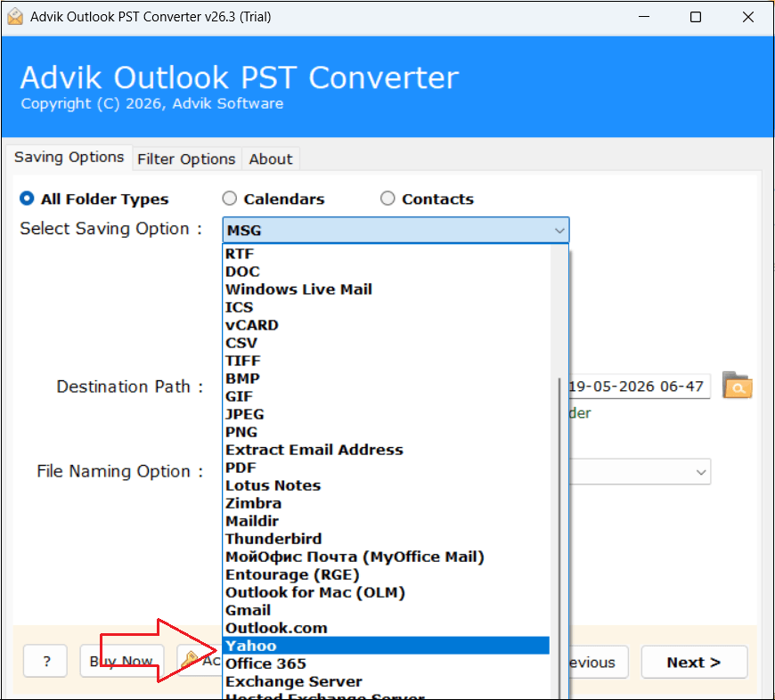Image resolution: width=775 pixels, height=700 pixels.
Task: Open the Filter Options tab
Action: tap(186, 159)
